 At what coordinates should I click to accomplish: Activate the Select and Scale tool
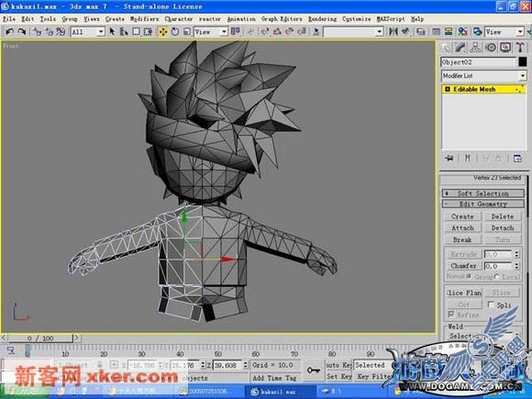point(186,32)
